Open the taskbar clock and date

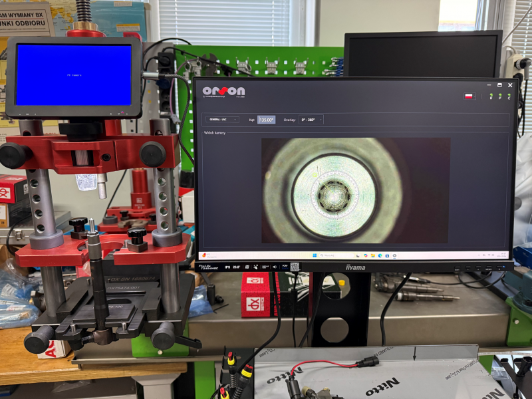pyautogui.click(x=503, y=255)
